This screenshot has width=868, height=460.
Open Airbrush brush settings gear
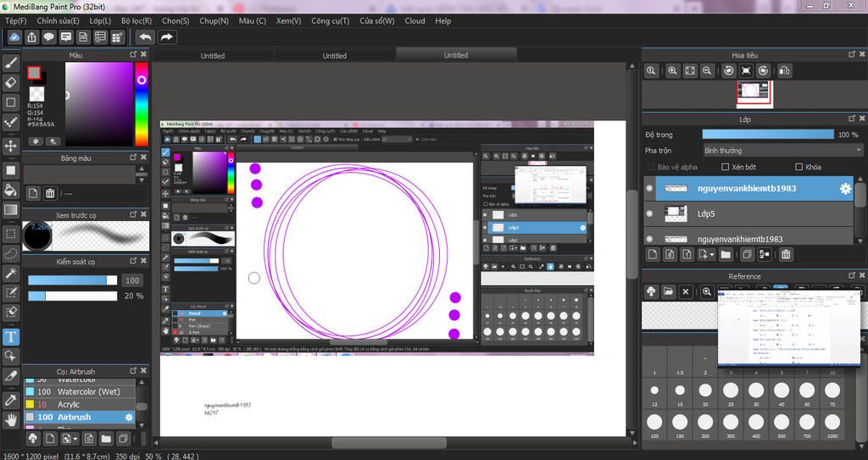pyautogui.click(x=129, y=418)
